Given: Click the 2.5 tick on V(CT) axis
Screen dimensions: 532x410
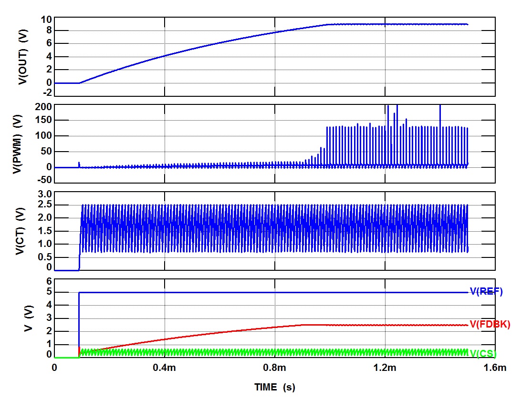Looking at the screenshot, I should (44, 205).
